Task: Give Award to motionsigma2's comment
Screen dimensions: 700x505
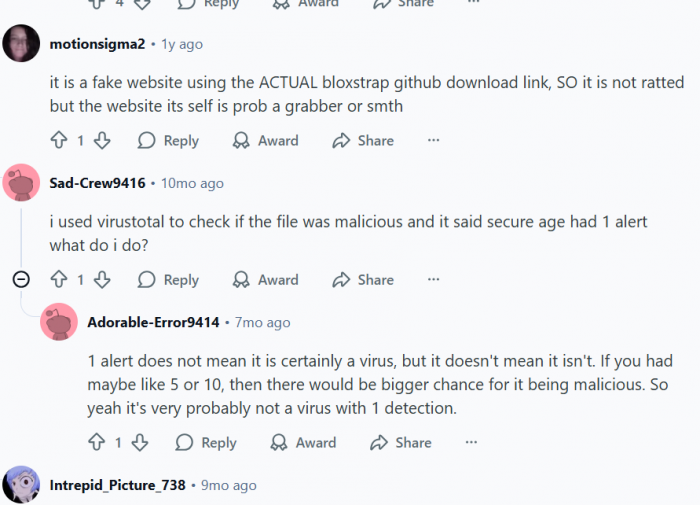Action: coord(265,141)
